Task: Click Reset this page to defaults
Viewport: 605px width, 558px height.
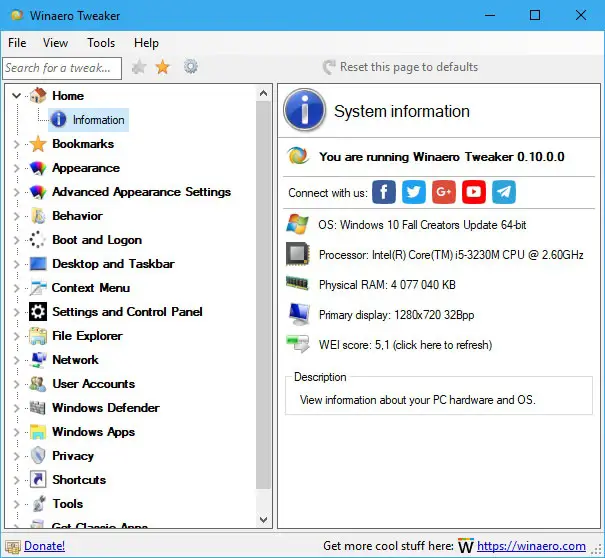Action: click(x=401, y=67)
